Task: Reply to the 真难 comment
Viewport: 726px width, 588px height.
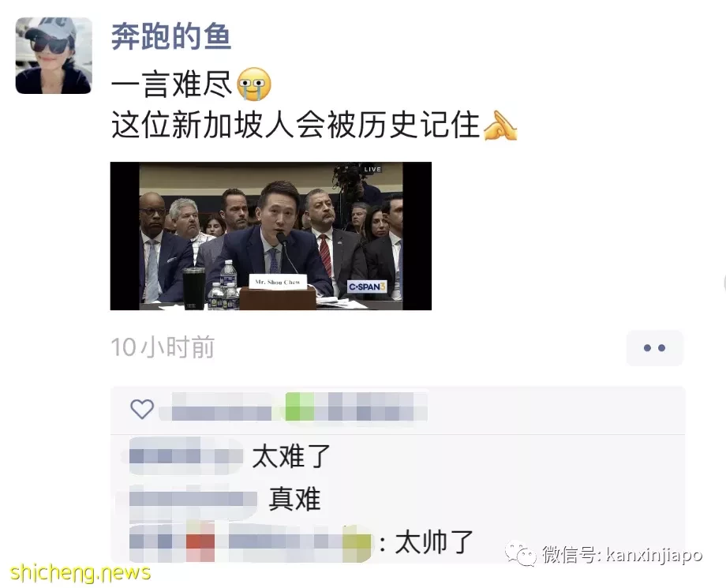Action: (x=294, y=500)
